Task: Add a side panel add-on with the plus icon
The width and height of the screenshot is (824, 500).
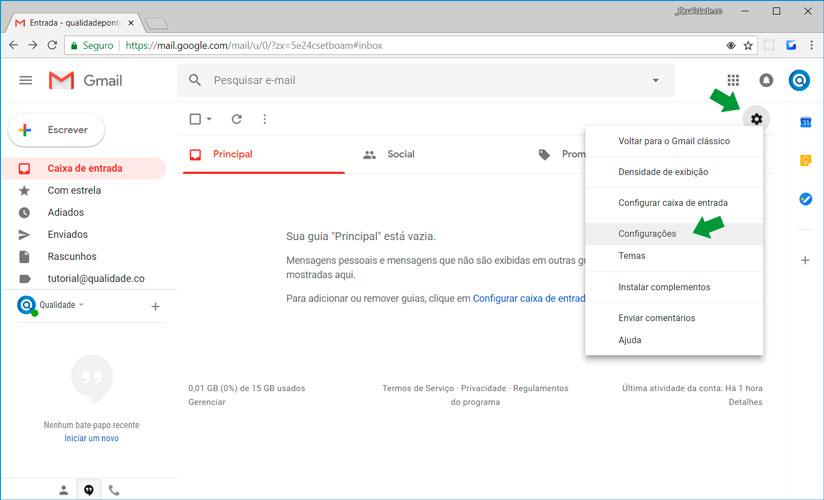Action: click(x=805, y=260)
